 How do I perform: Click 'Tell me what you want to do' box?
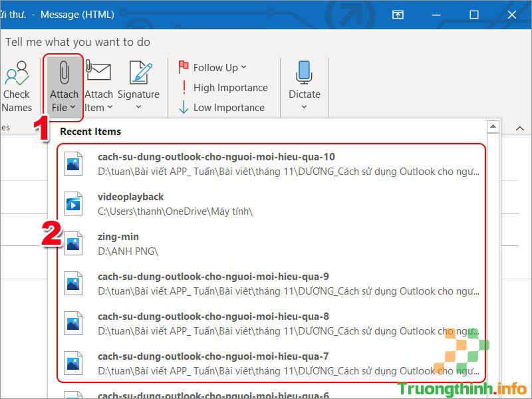point(78,42)
